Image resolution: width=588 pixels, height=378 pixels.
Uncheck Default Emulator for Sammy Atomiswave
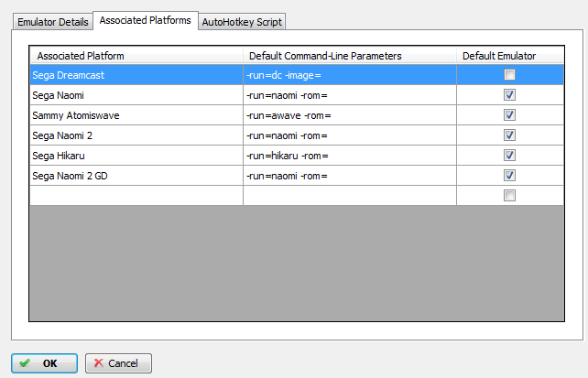(509, 115)
